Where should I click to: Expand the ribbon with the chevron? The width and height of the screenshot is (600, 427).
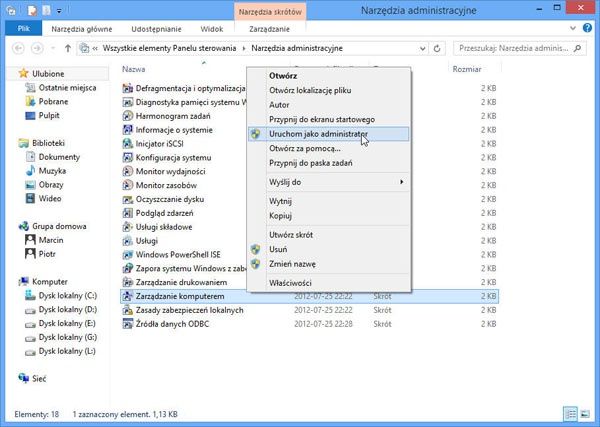pos(573,28)
